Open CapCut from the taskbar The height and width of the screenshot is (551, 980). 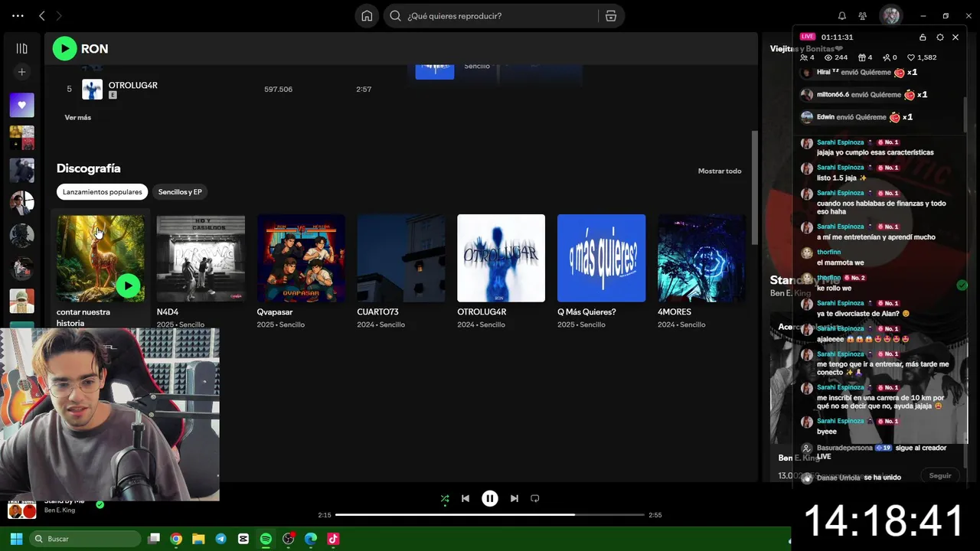click(243, 539)
